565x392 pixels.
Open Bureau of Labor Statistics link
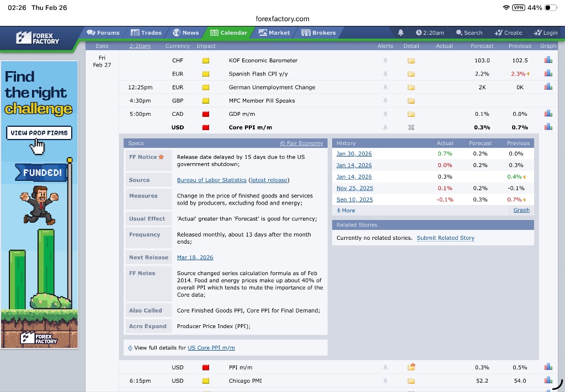tap(211, 180)
